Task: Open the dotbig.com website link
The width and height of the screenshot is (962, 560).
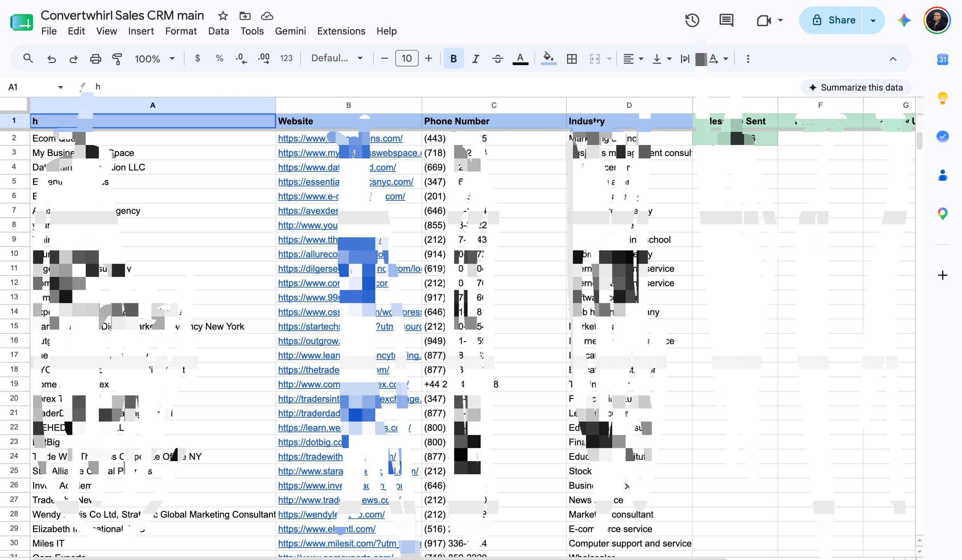Action: coord(310,442)
